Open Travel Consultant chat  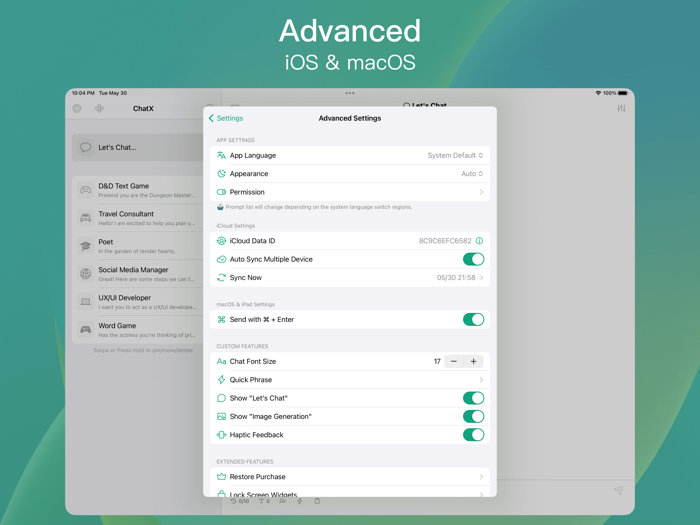click(x=138, y=218)
